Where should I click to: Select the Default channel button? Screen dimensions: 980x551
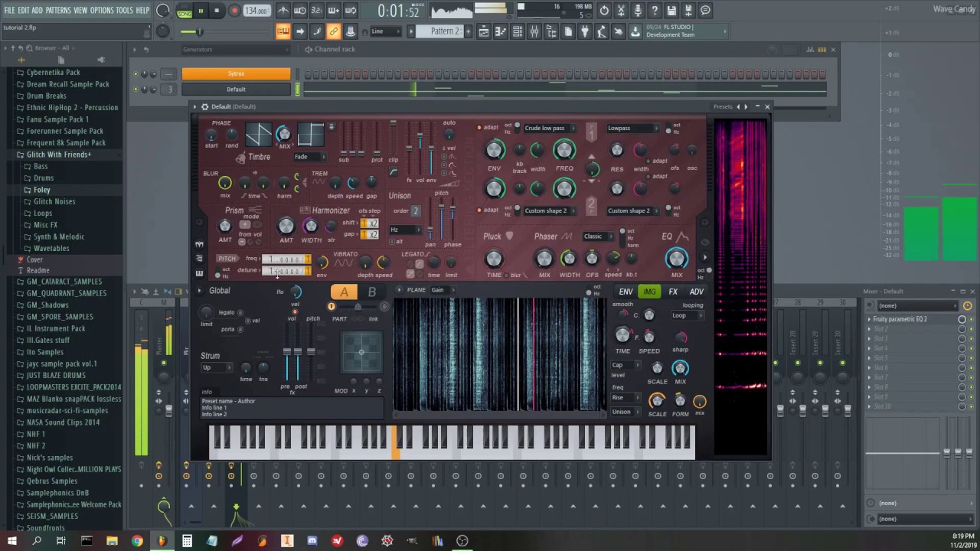[236, 90]
